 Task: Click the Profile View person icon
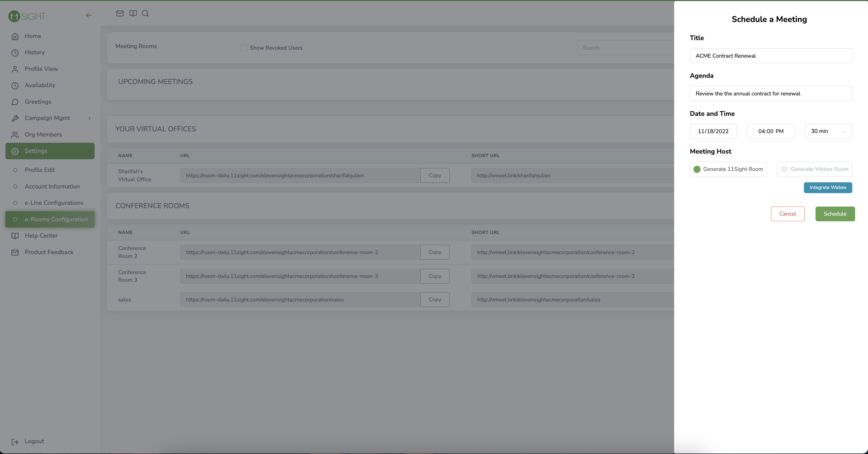15,69
